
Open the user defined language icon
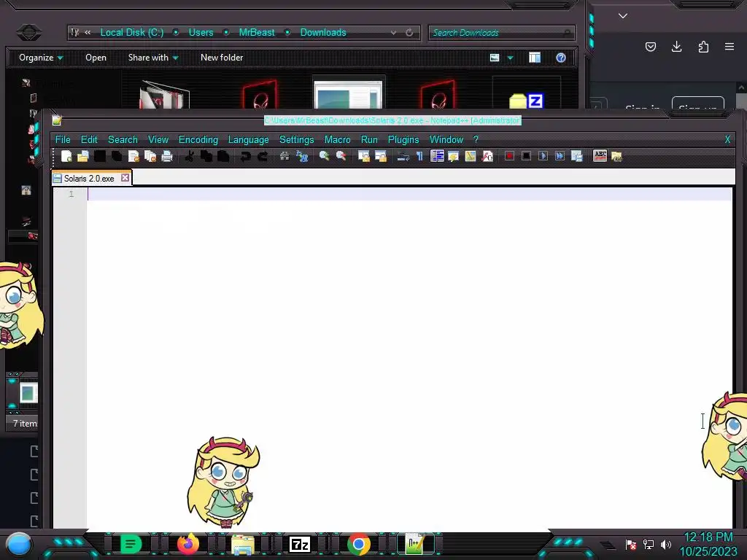(454, 156)
